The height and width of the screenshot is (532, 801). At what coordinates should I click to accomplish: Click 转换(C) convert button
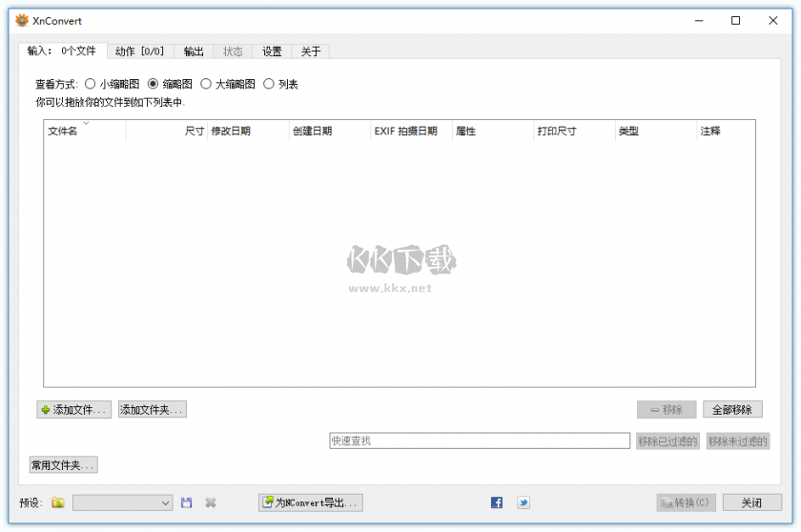[x=686, y=502]
